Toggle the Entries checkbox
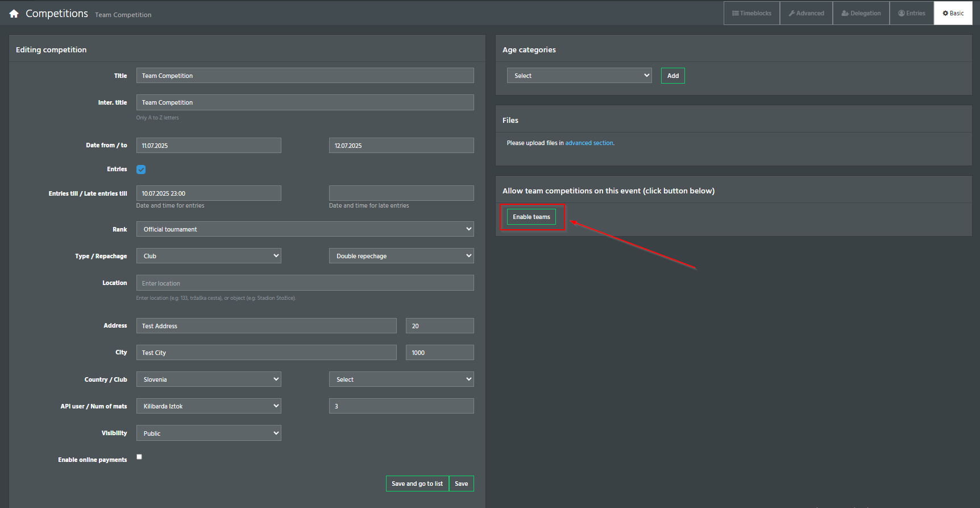 141,170
